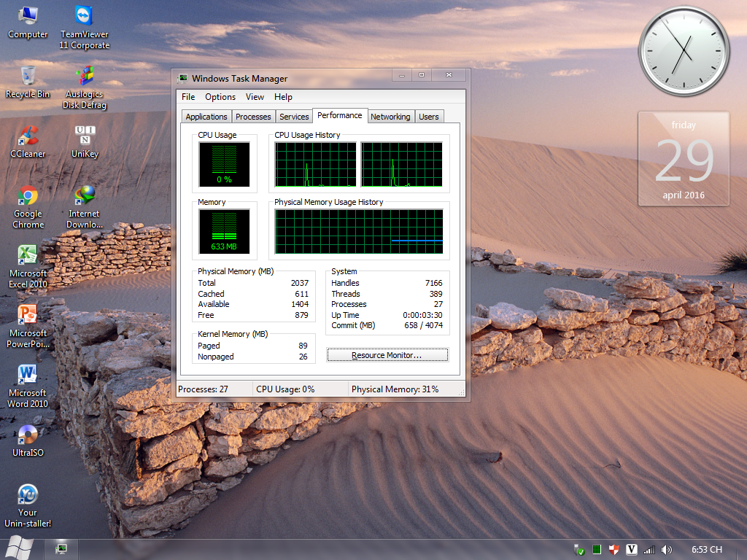The height and width of the screenshot is (560, 747).
Task: Click the Task Manager title bar icon
Action: pos(182,79)
